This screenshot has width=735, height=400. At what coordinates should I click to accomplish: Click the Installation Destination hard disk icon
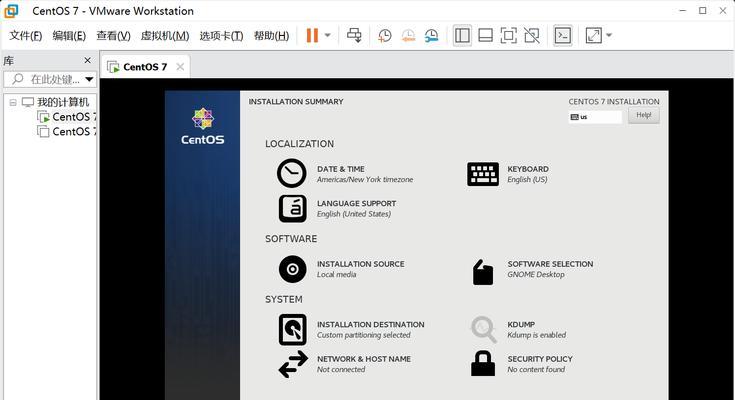(292, 330)
